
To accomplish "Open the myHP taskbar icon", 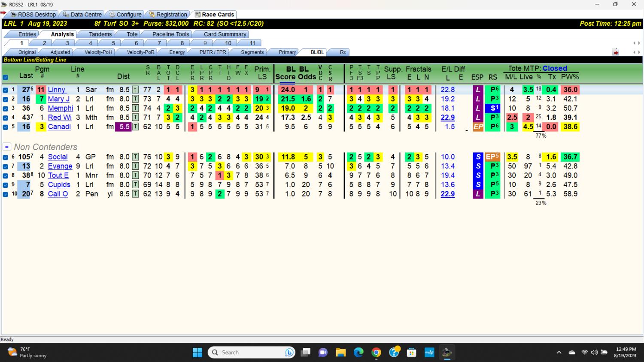I will (429, 353).
